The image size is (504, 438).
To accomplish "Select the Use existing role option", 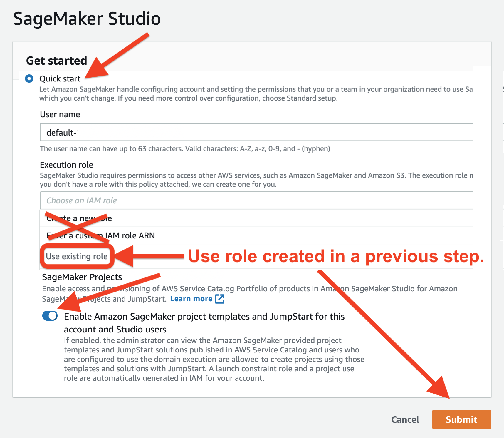I will pos(77,256).
